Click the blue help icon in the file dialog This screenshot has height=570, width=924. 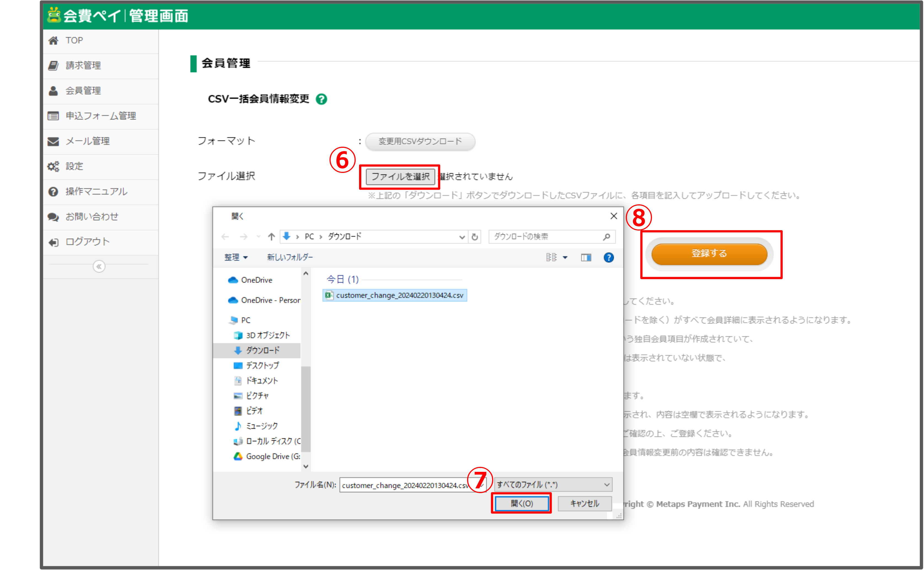[608, 258]
